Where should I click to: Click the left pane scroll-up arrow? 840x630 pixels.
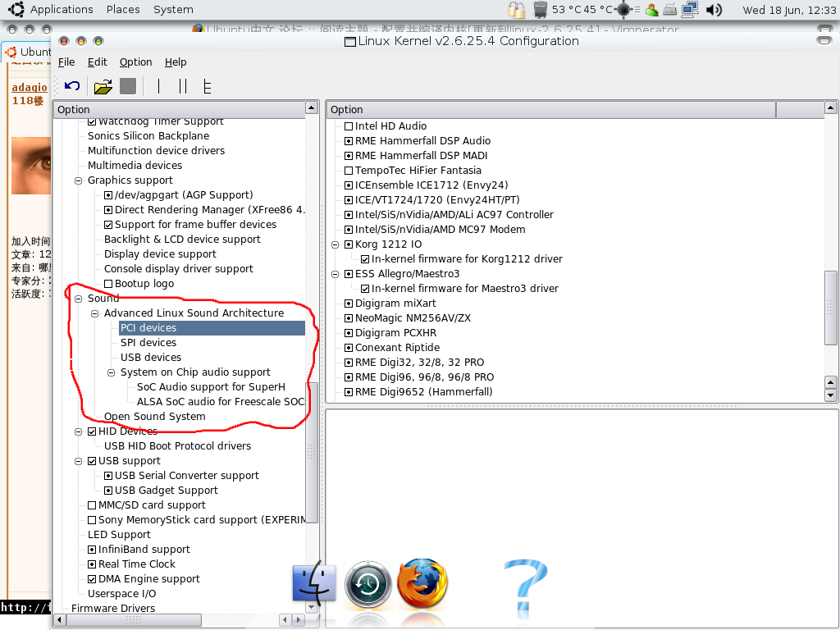point(311,107)
